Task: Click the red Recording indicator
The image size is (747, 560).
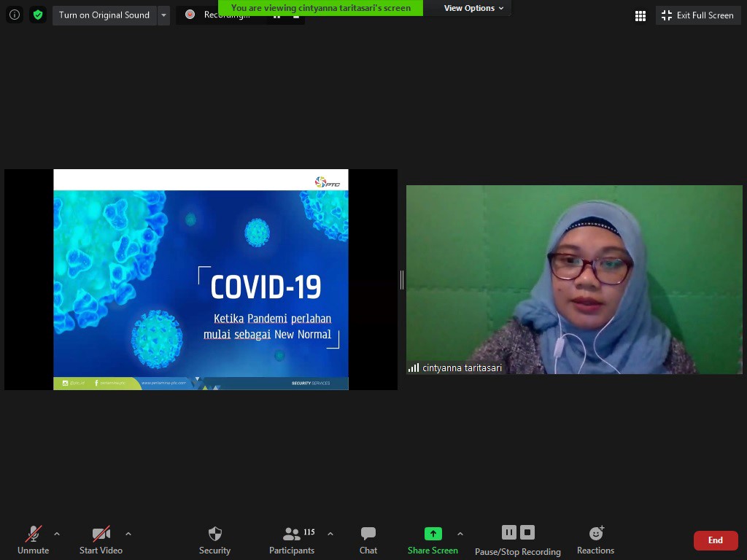Action: 190,15
